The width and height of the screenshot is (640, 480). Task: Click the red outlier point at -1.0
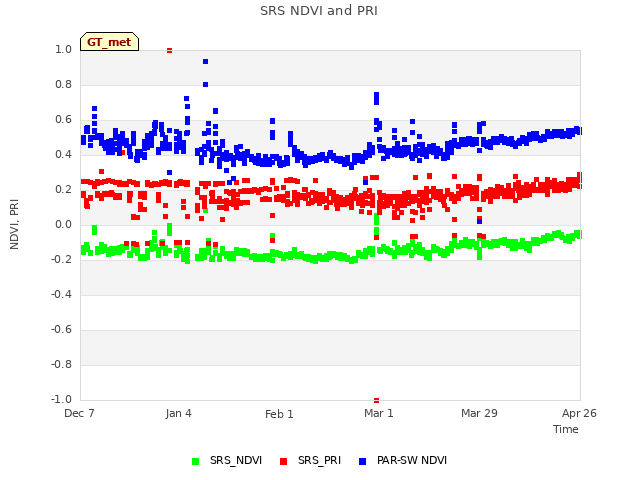click(376, 400)
